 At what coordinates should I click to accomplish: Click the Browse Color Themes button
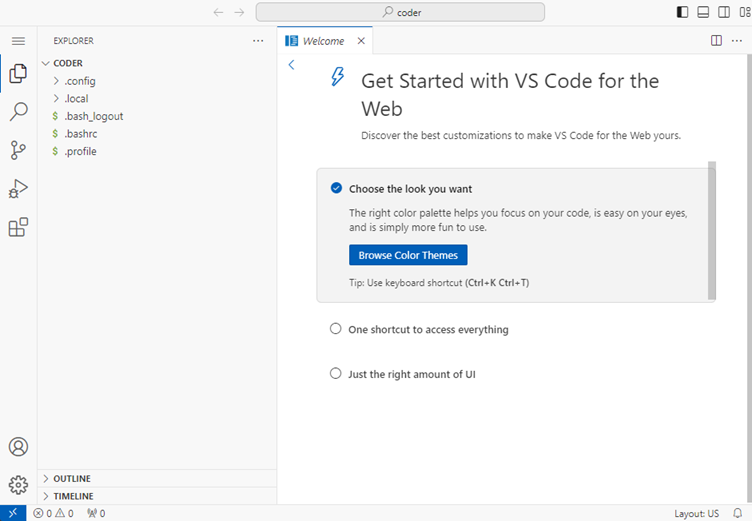coord(408,255)
